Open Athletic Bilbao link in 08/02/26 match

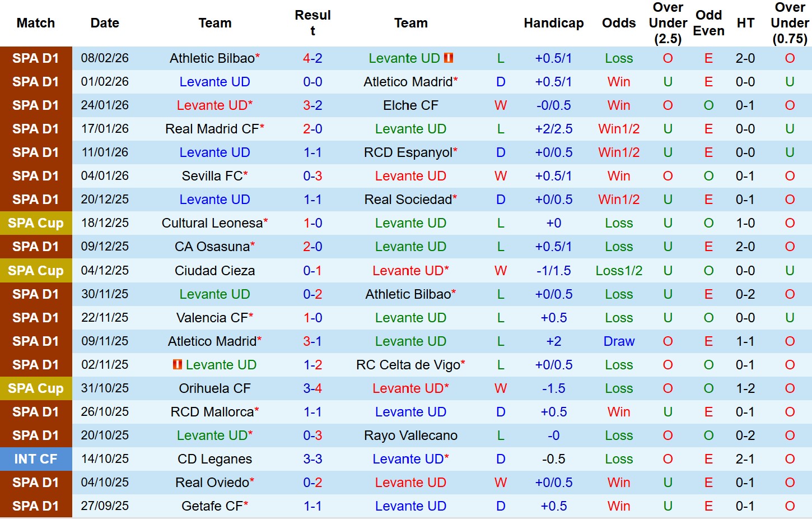click(x=212, y=58)
